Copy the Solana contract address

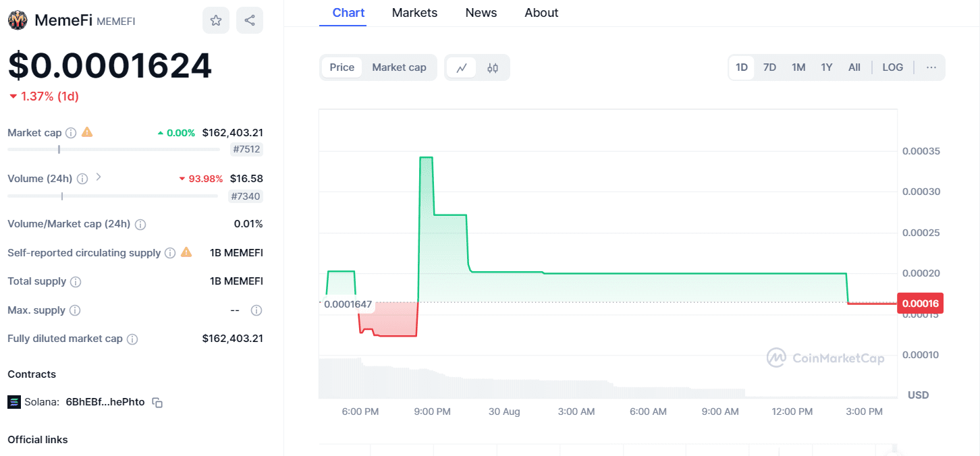(x=157, y=402)
